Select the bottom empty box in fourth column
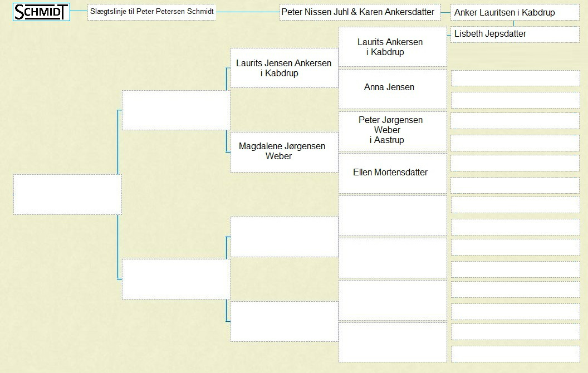This screenshot has height=373, width=588. click(393, 342)
